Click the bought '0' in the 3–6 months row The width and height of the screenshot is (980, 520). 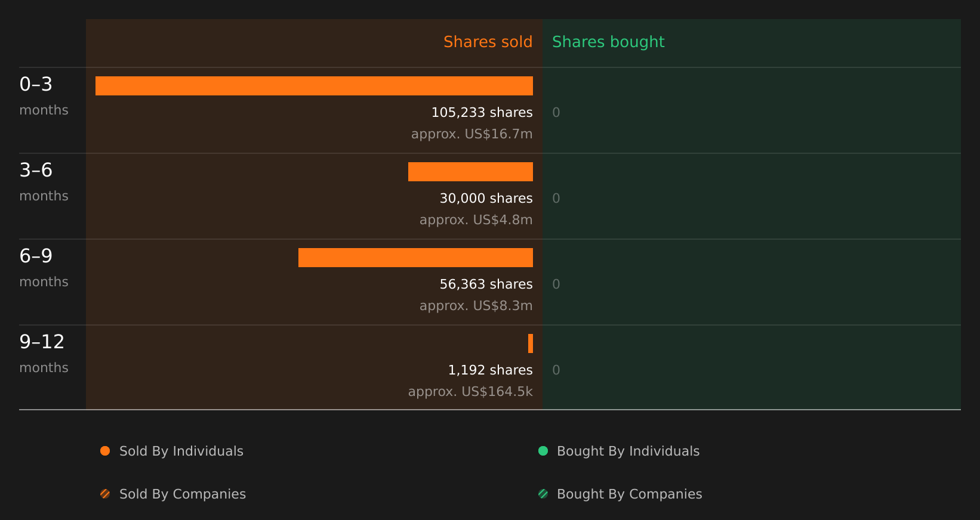click(x=556, y=199)
